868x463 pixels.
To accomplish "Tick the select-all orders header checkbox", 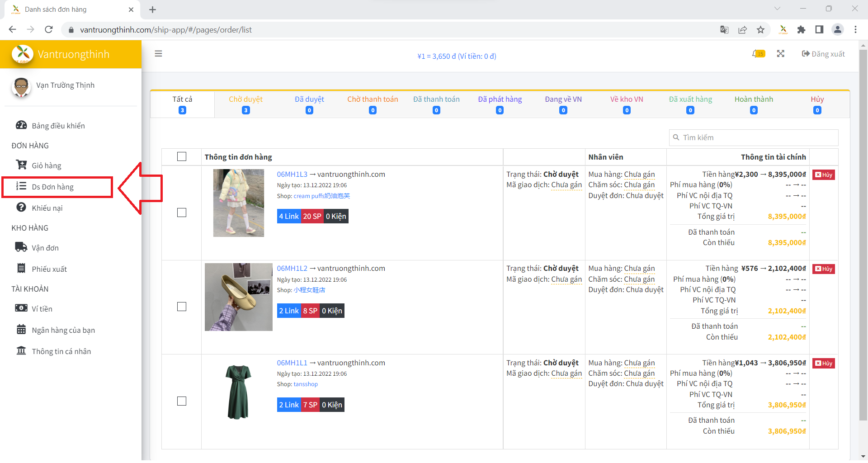I will pos(182,156).
